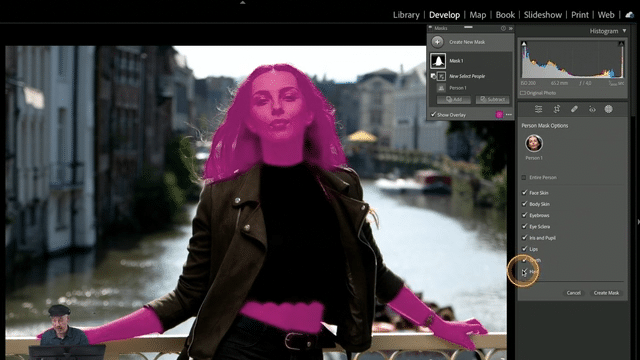Viewport: 640px width, 360px height.
Task: Open the Web module
Action: [606, 15]
